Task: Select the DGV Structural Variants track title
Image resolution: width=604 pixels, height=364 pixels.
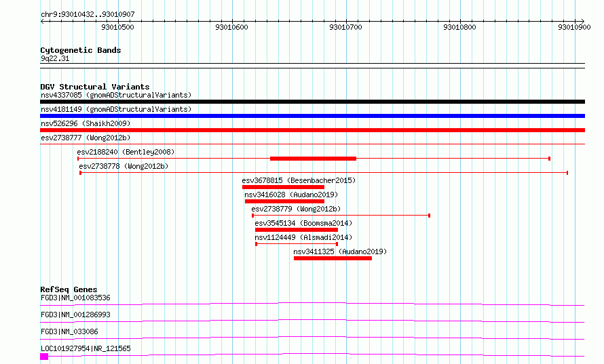Action: (95, 87)
